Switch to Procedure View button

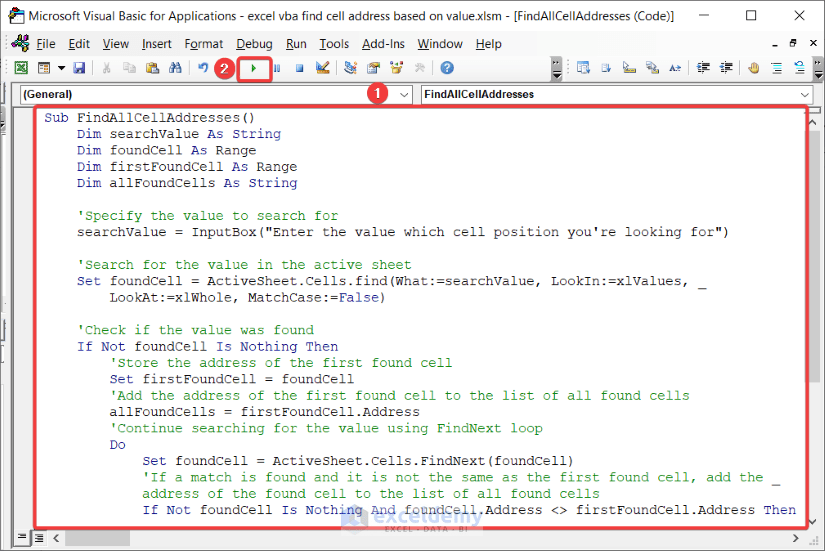click(x=22, y=537)
